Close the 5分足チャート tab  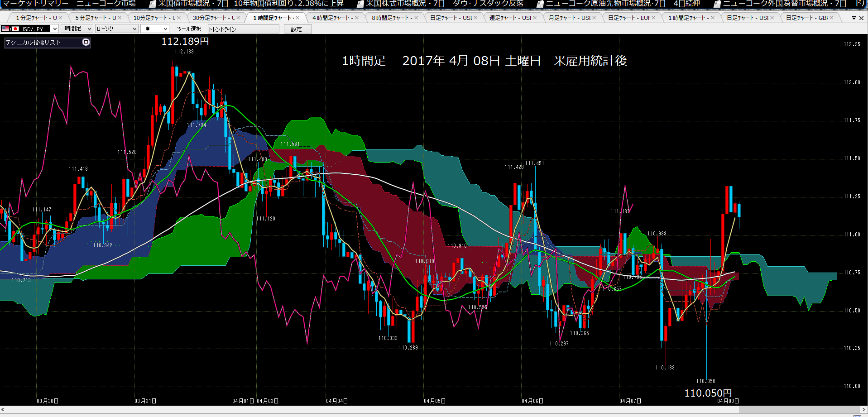[x=120, y=18]
